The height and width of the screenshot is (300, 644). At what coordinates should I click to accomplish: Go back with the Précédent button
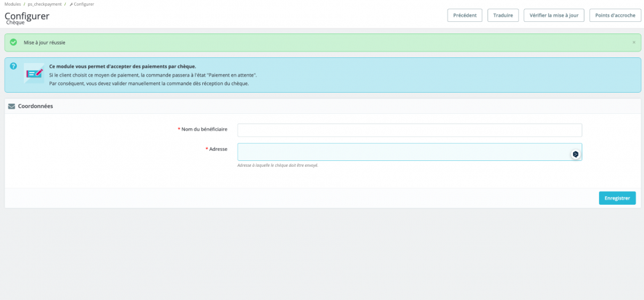pos(464,15)
